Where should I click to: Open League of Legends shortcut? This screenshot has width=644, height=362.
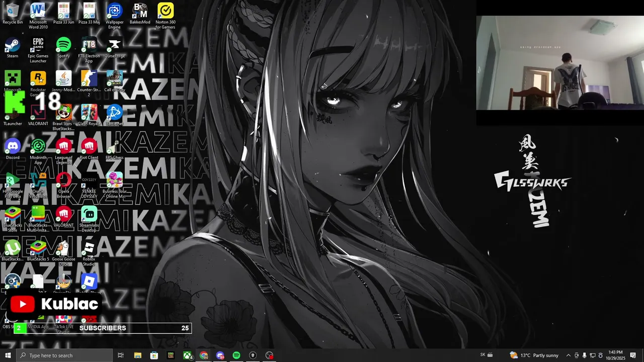tap(63, 151)
